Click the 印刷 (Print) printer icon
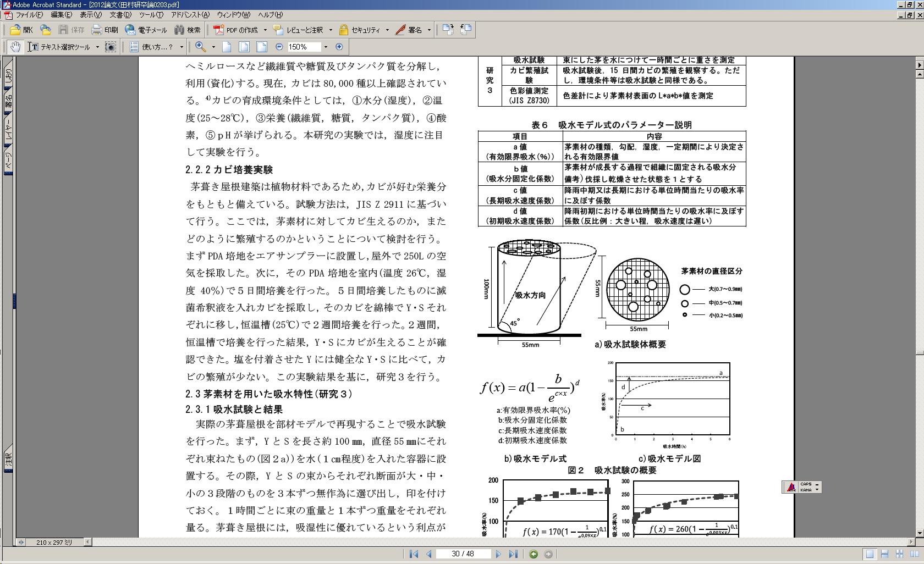924x564 pixels. [x=97, y=30]
